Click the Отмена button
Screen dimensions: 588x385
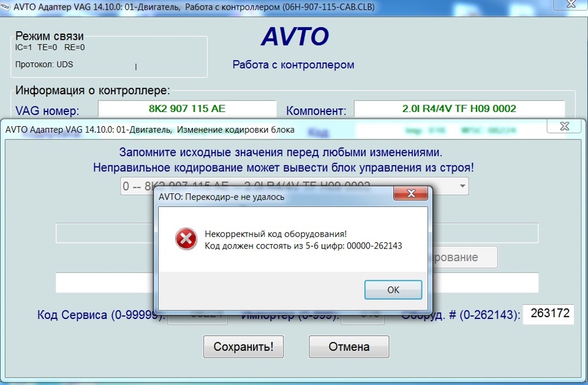pyautogui.click(x=349, y=346)
